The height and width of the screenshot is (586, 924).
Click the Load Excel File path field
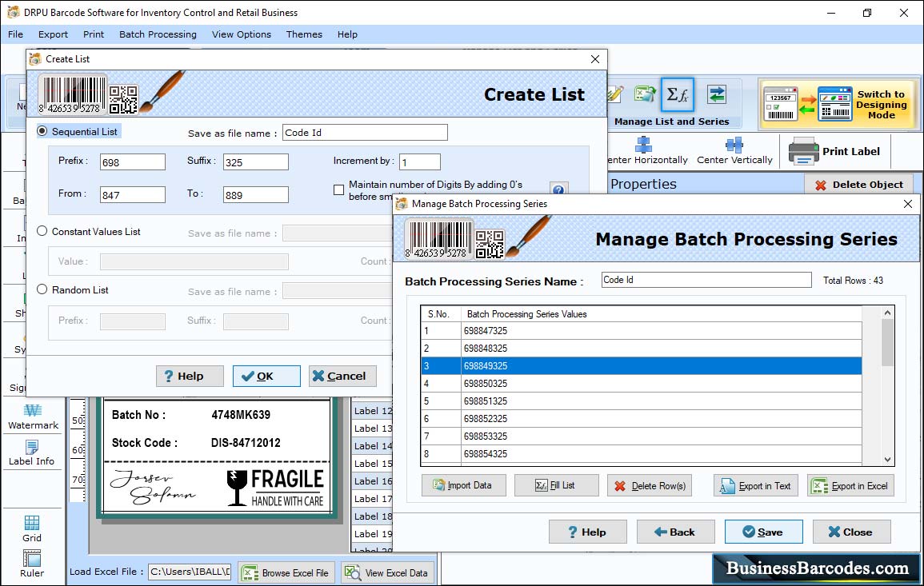(189, 572)
